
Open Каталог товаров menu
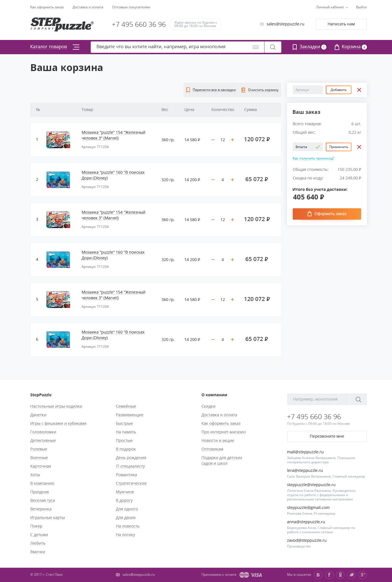pos(49,47)
